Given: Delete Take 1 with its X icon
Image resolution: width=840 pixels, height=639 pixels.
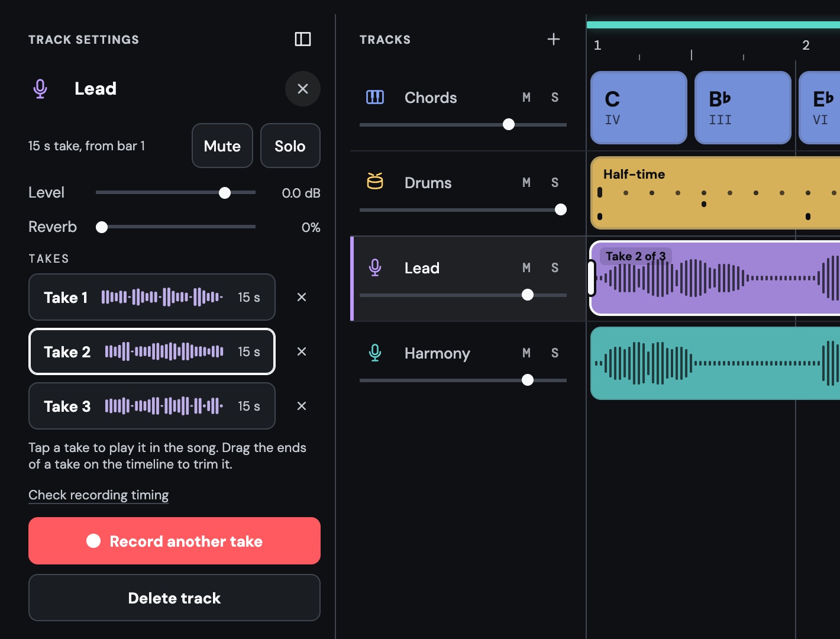Looking at the screenshot, I should pos(302,297).
